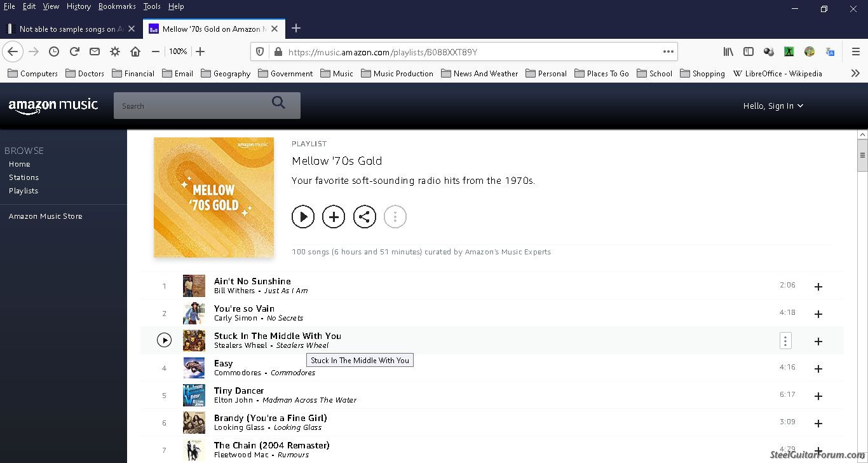The image size is (868, 463).
Task: Go to browser home page icon
Action: pos(135,52)
